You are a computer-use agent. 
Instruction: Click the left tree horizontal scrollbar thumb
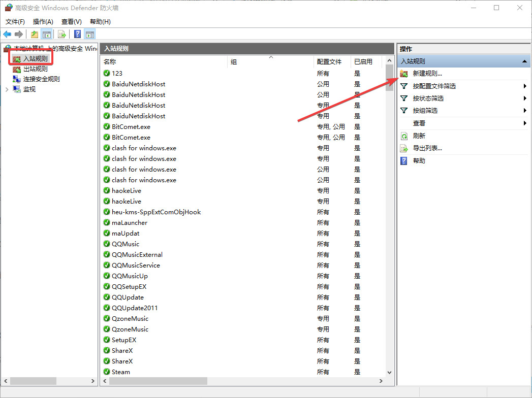pyautogui.click(x=33, y=381)
